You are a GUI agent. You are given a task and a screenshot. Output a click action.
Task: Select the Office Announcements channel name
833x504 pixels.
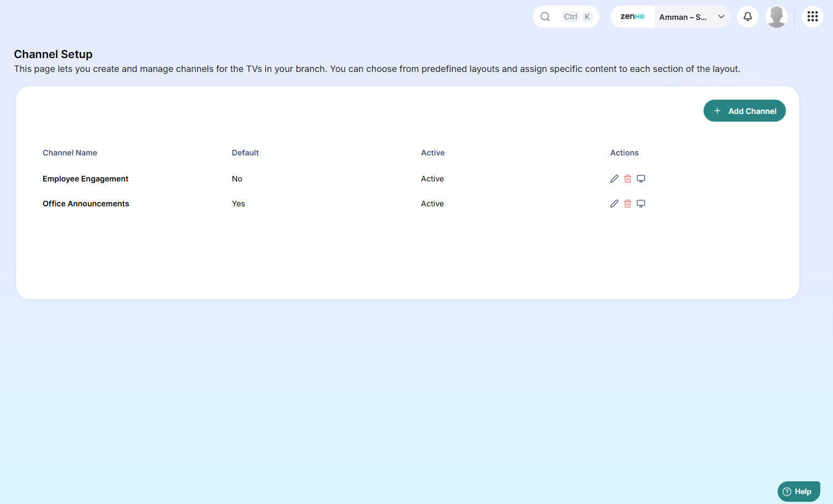tap(86, 204)
